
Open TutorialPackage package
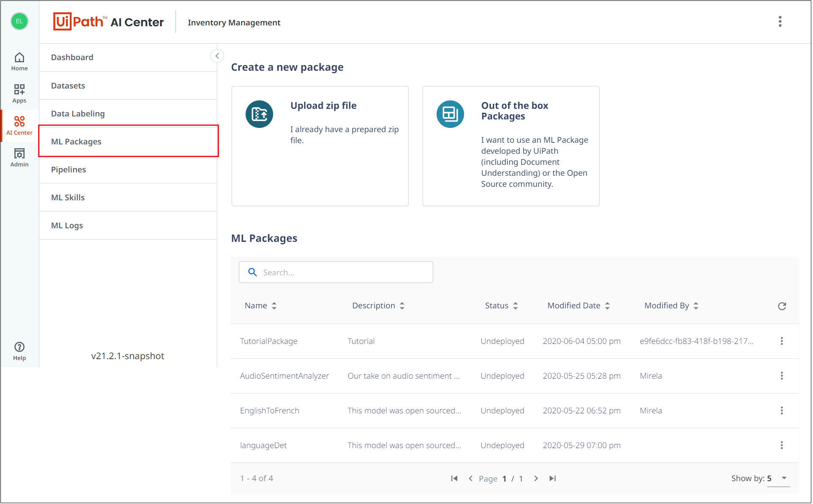pyautogui.click(x=268, y=341)
